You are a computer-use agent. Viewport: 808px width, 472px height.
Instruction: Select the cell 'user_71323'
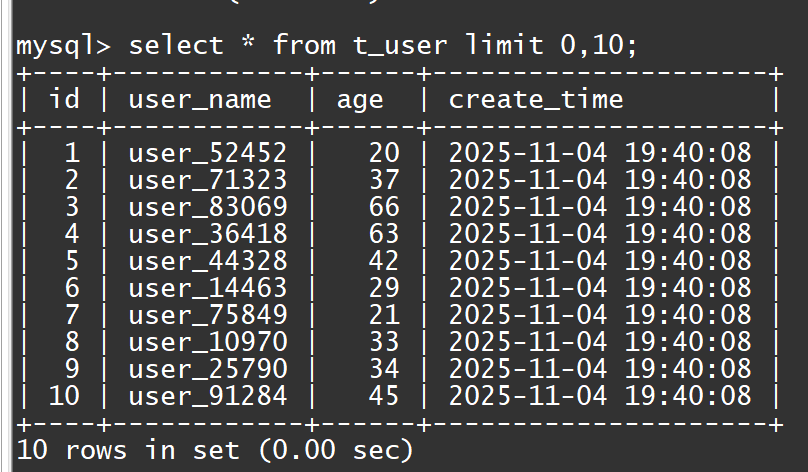click(x=208, y=180)
